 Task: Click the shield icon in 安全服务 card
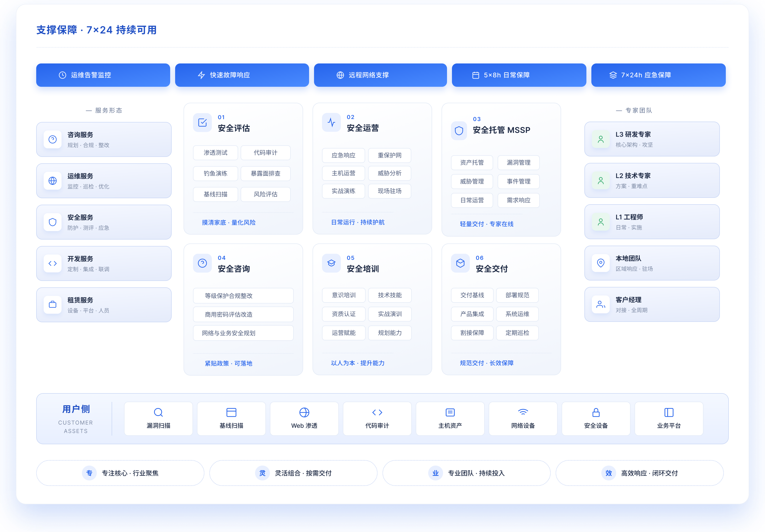(x=53, y=222)
